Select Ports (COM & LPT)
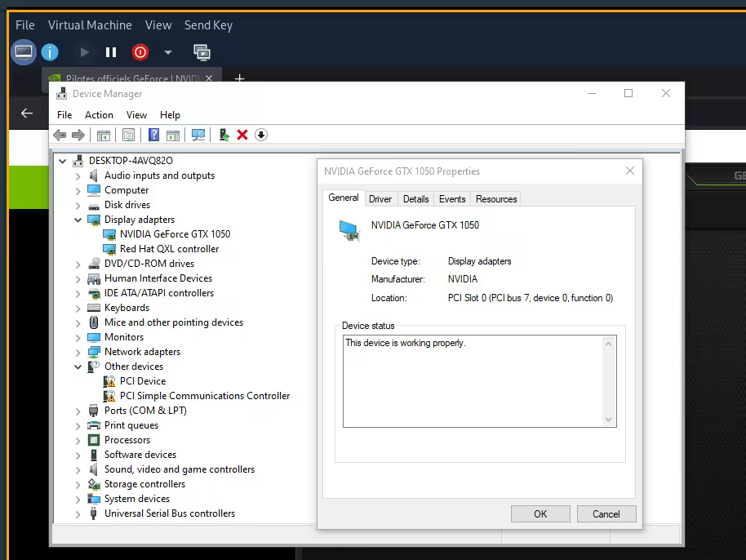The height and width of the screenshot is (560, 746). point(145,411)
